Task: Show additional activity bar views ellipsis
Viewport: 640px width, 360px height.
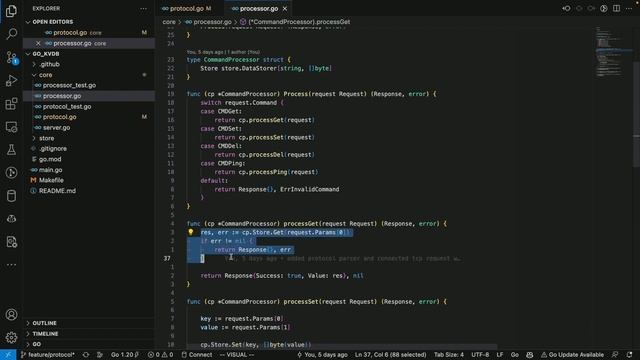Action: tap(11, 265)
